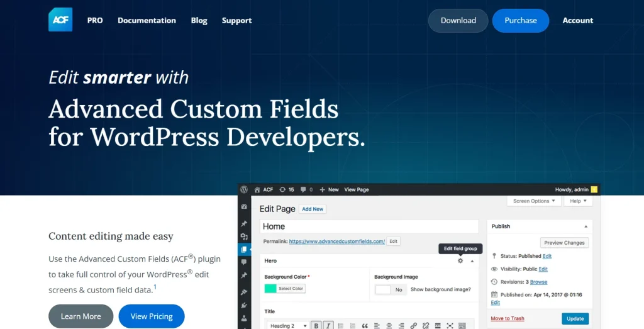Click the WordPress logo in the admin bar
The image size is (644, 329).
click(244, 189)
